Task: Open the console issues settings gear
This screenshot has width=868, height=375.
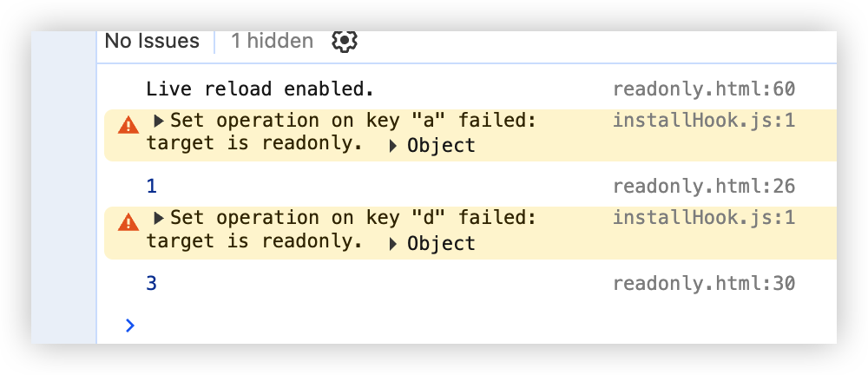Action: (x=345, y=41)
